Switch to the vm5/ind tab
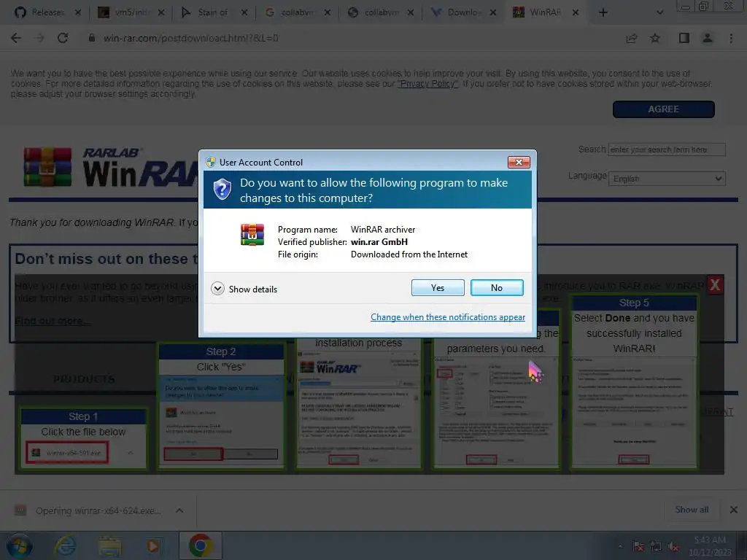This screenshot has height=560, width=747. point(130,12)
